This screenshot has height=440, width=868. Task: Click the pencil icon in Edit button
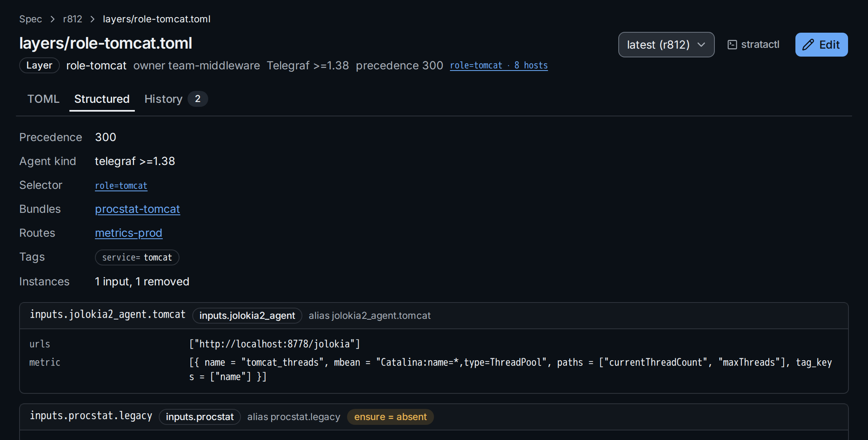click(x=808, y=45)
